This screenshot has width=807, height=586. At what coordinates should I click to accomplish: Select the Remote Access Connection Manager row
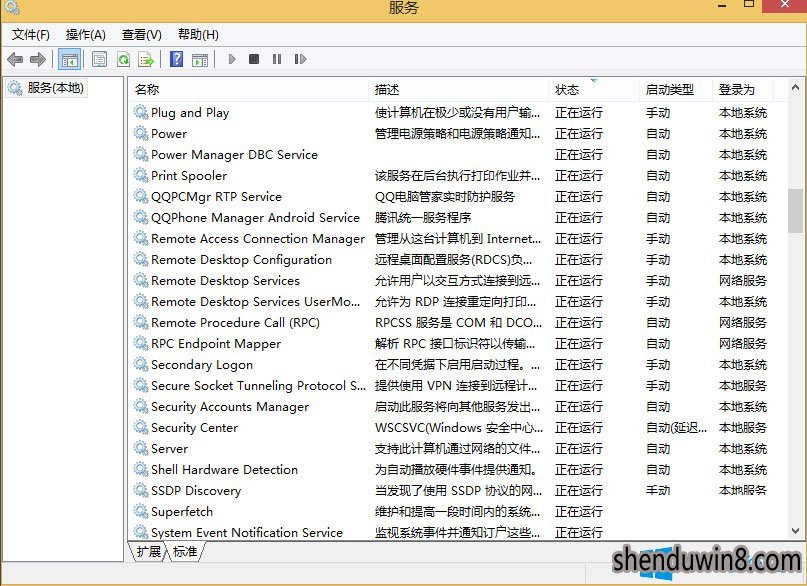click(458, 239)
